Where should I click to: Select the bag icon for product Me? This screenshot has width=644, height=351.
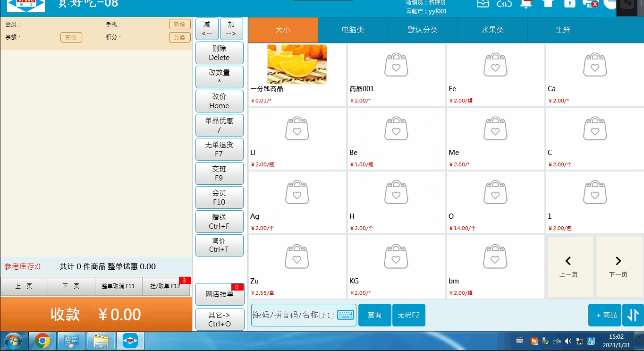click(x=495, y=128)
